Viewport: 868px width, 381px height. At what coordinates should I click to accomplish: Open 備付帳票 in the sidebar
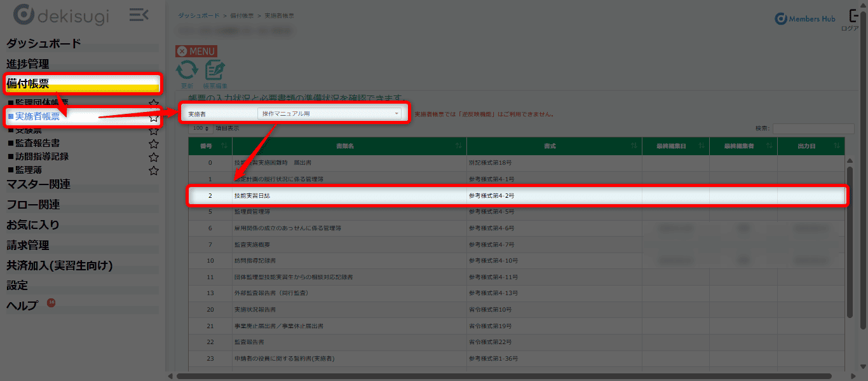click(28, 83)
